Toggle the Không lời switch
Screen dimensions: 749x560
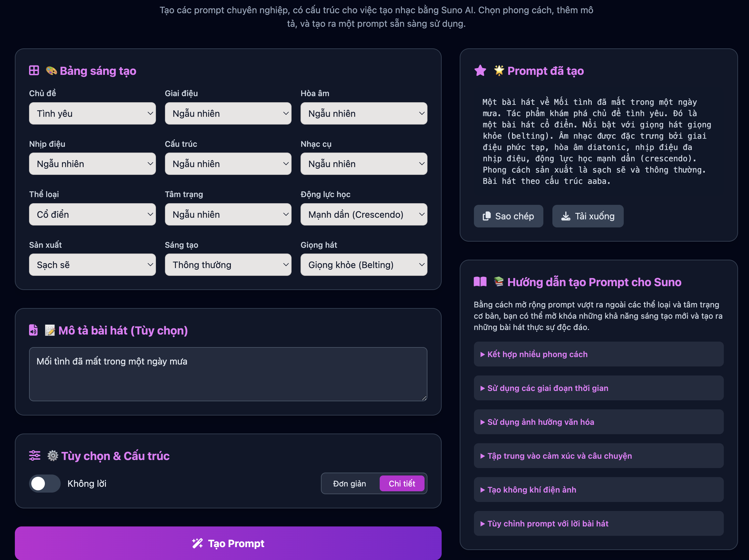pyautogui.click(x=45, y=484)
